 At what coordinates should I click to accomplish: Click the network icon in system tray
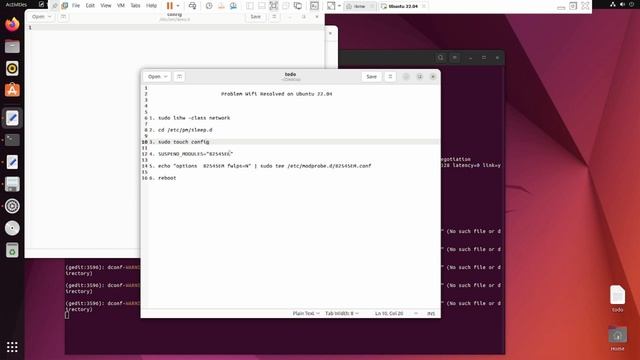click(613, 4)
